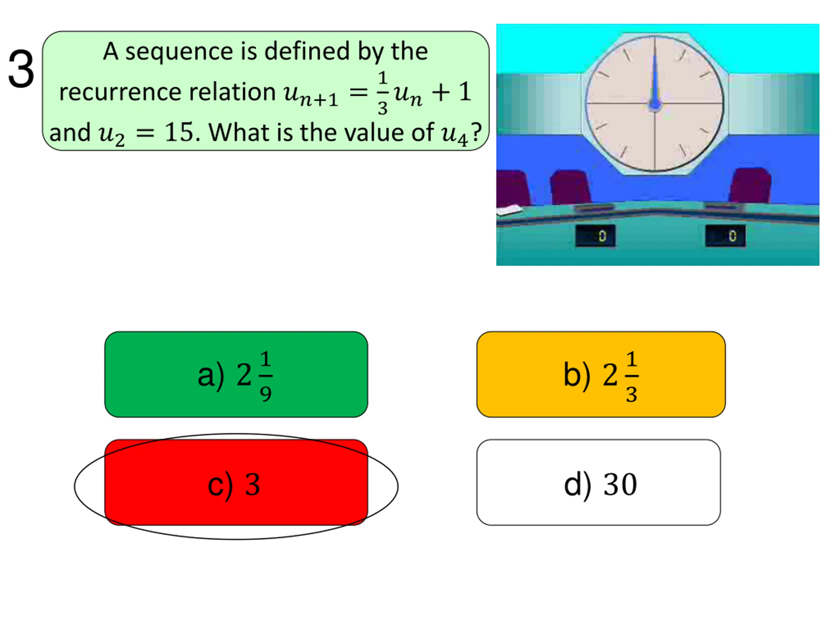The image size is (840, 630).
Task: Select green answer a) 2 1/9
Action: (x=236, y=374)
